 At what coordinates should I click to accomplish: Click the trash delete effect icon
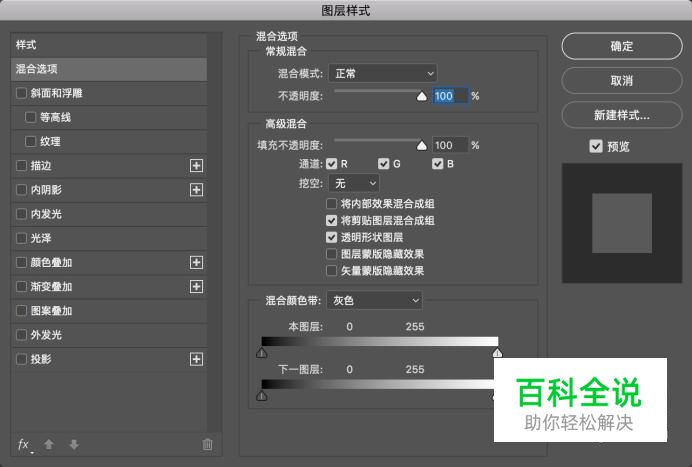click(207, 444)
